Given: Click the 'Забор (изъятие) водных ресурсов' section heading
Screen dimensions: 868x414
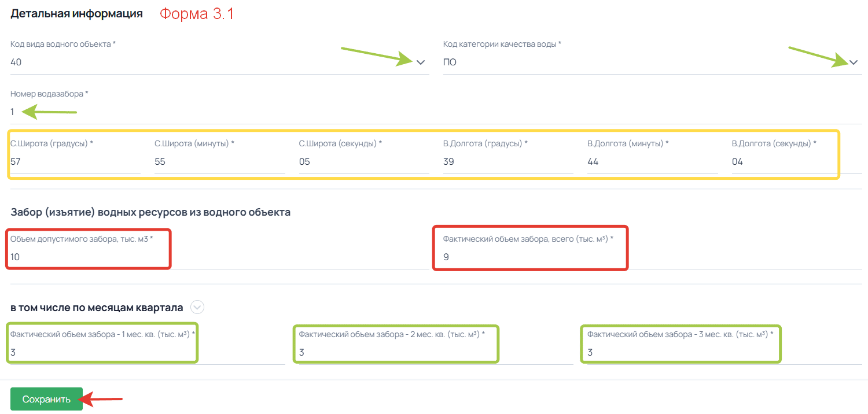Looking at the screenshot, I should pyautogui.click(x=150, y=212).
